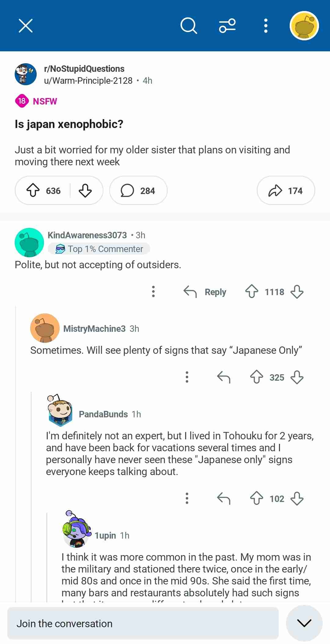Open your profile avatar in the header
The image size is (330, 644).
tap(304, 26)
